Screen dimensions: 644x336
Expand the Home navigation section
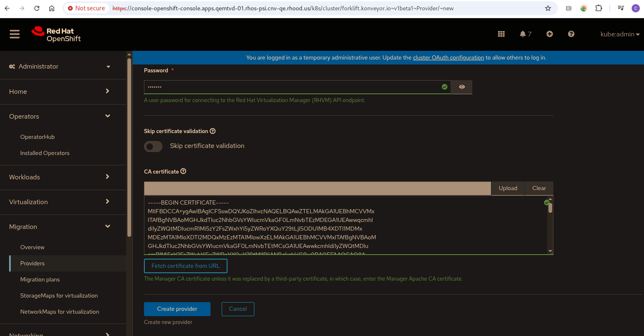click(63, 91)
